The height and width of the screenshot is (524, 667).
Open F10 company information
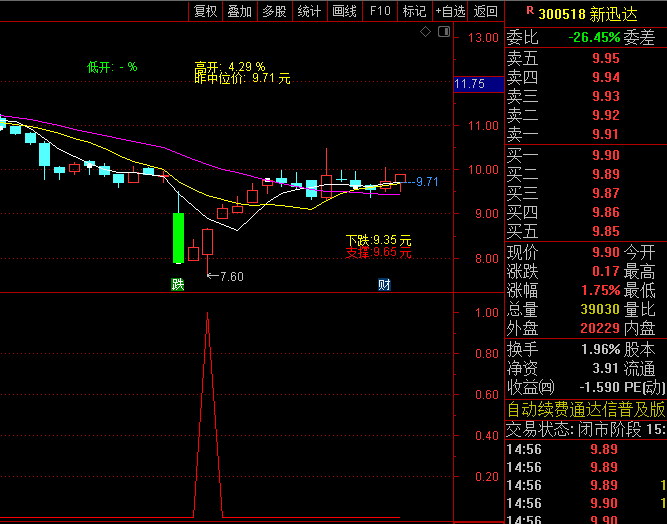pyautogui.click(x=380, y=11)
